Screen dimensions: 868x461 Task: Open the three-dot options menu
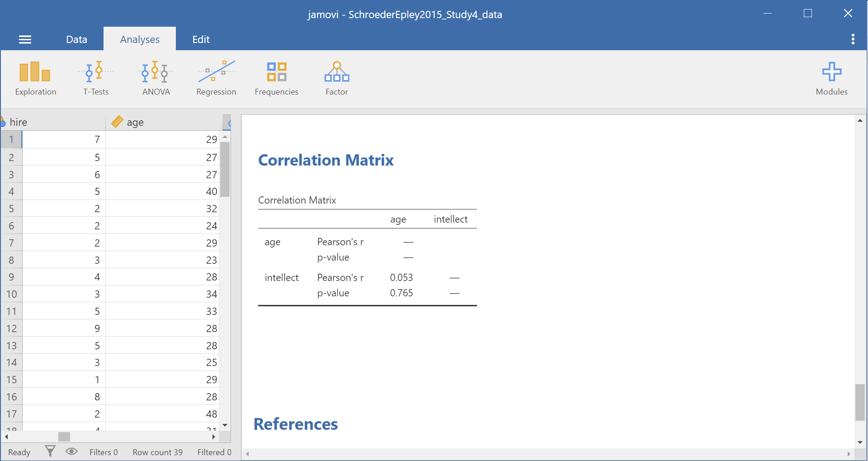(x=853, y=39)
